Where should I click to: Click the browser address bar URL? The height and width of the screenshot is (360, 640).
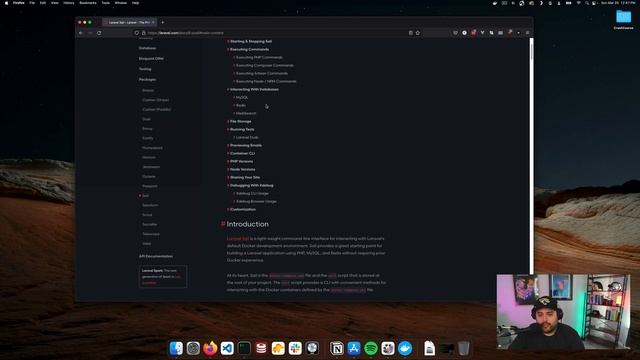click(186, 33)
